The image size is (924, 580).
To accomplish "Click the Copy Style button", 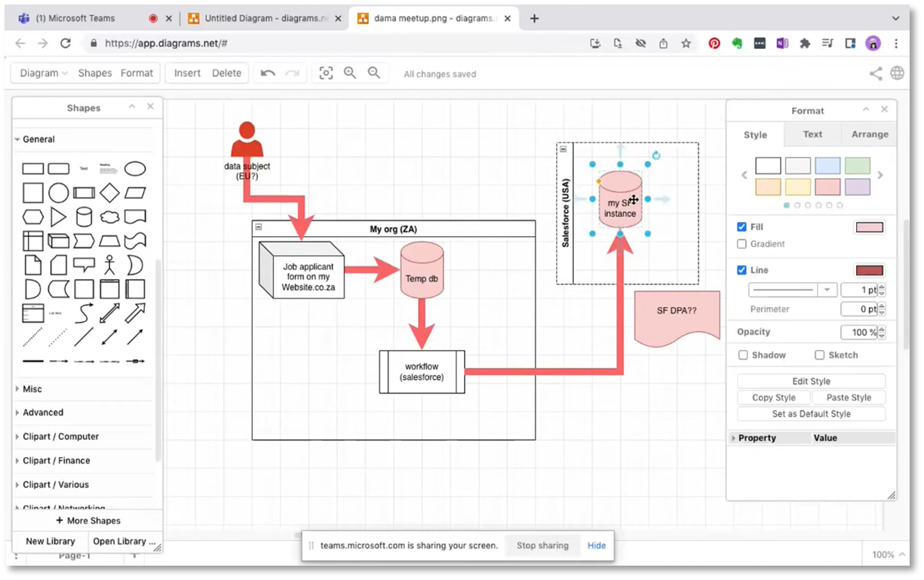I will coord(774,397).
